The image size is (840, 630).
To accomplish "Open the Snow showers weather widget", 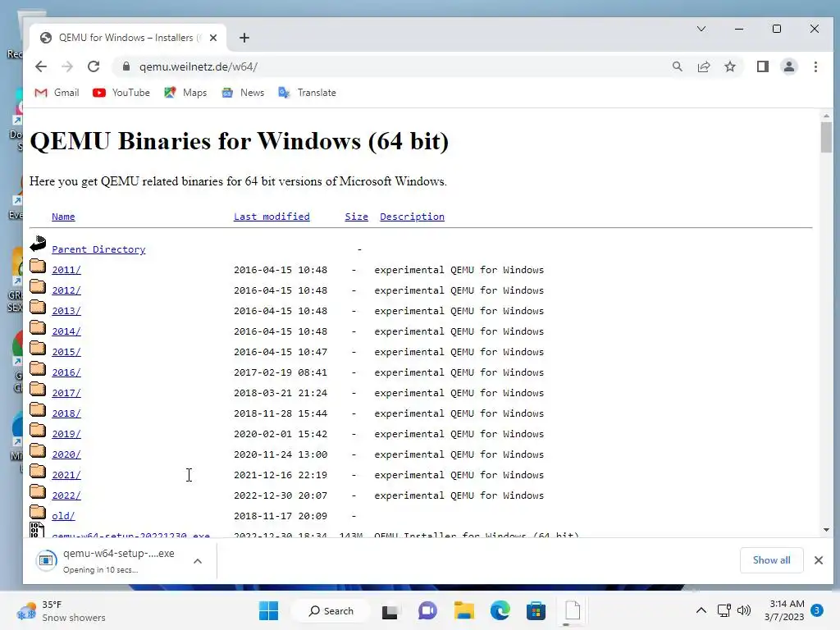I will tap(61, 610).
